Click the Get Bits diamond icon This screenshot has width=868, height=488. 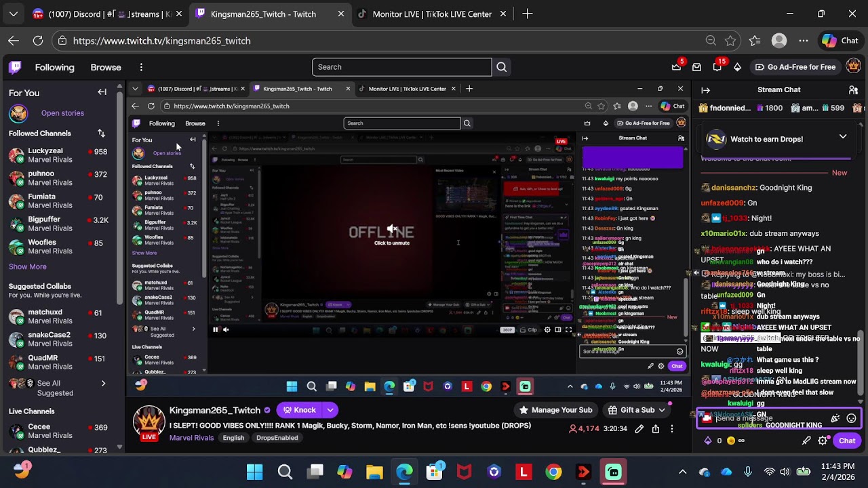pos(738,67)
